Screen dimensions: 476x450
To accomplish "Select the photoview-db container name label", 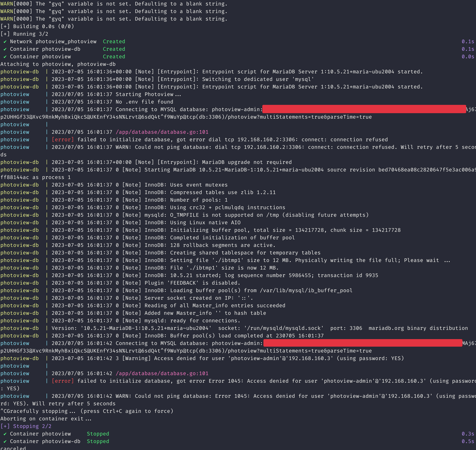I will coord(20,71).
